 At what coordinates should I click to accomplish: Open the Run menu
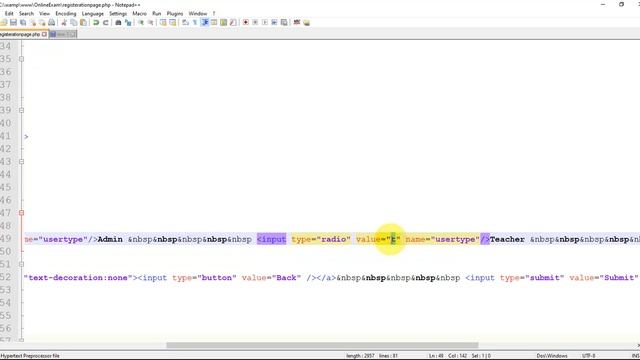point(156,13)
